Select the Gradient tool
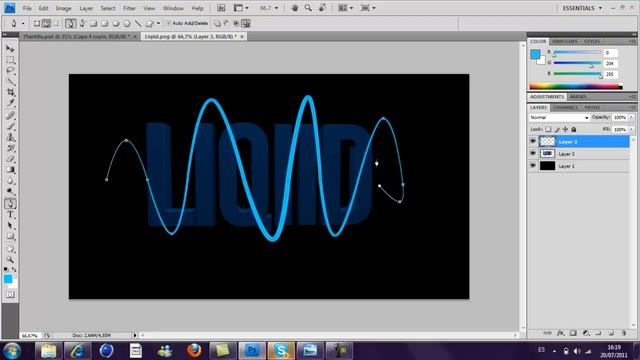 point(10,169)
